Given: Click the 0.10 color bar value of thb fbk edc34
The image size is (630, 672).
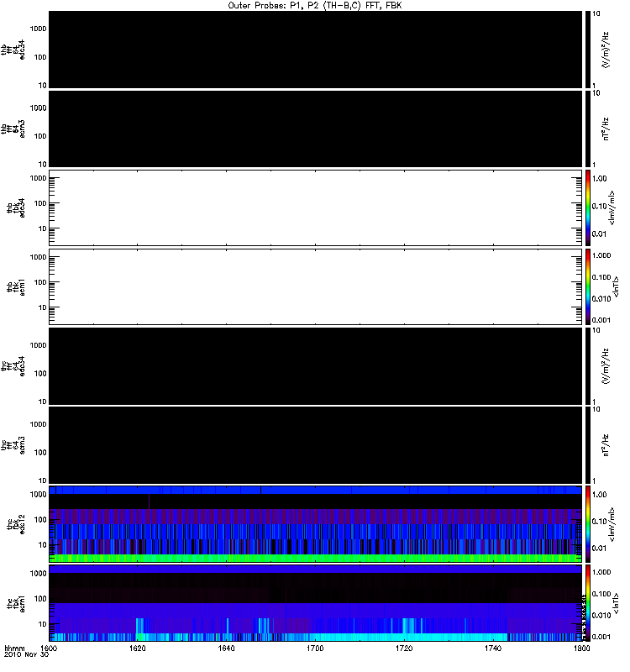Looking at the screenshot, I should (599, 206).
